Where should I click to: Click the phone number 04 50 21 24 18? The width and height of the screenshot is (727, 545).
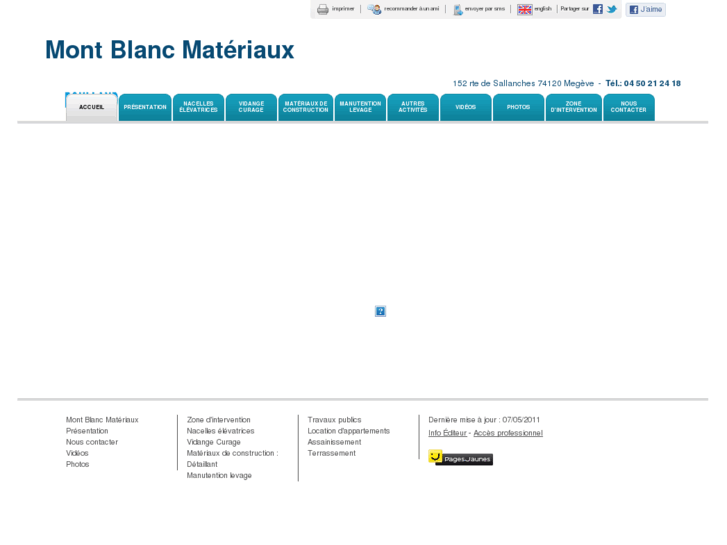click(x=652, y=83)
